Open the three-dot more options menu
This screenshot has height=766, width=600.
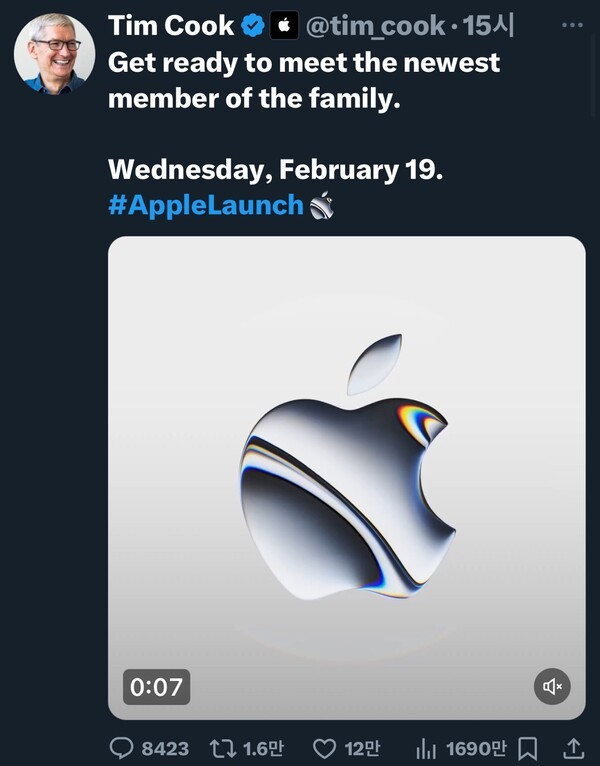(x=571, y=22)
